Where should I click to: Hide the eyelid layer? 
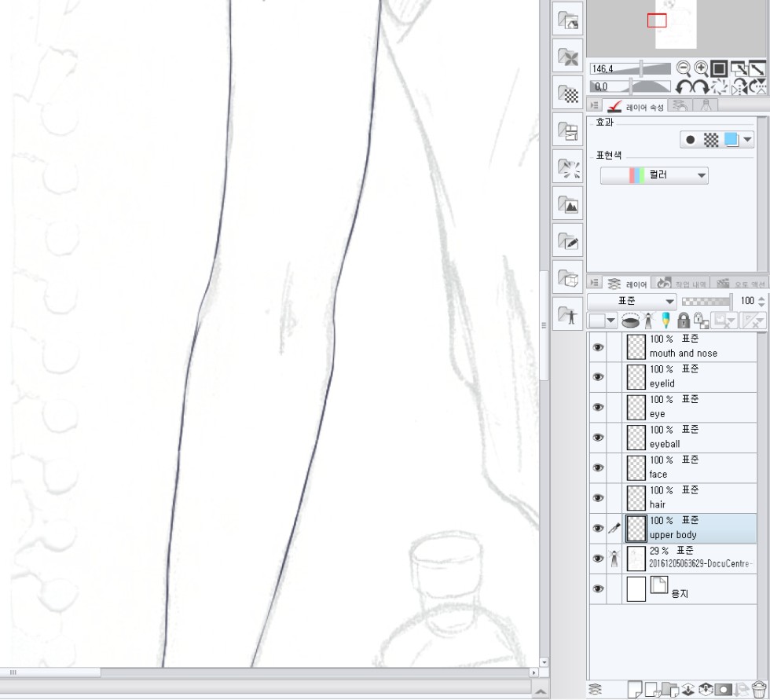598,377
